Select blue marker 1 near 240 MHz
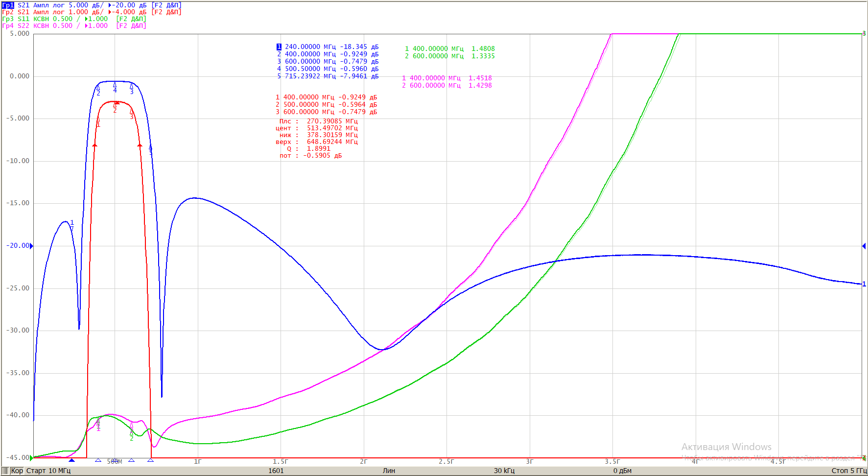The width and height of the screenshot is (868, 476). pos(72,225)
